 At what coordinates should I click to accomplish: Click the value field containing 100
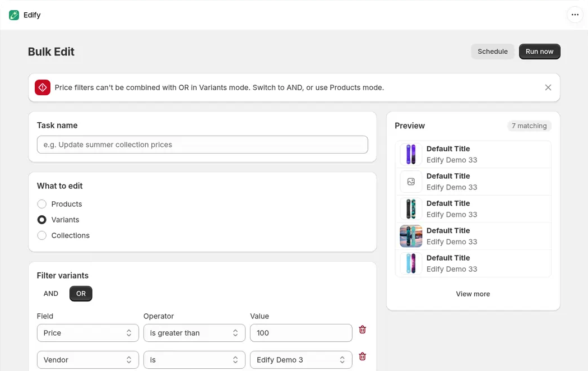click(x=301, y=333)
